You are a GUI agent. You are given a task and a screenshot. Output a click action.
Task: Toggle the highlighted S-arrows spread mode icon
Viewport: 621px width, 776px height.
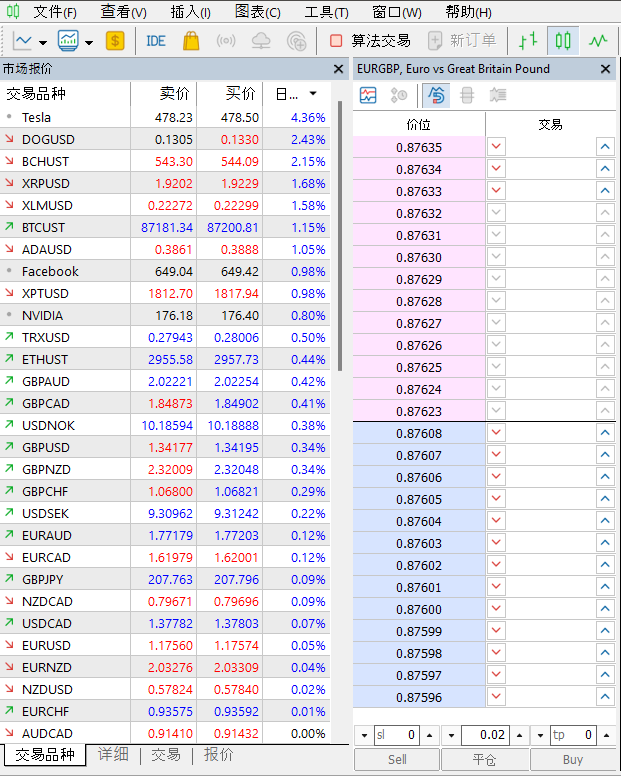(436, 95)
